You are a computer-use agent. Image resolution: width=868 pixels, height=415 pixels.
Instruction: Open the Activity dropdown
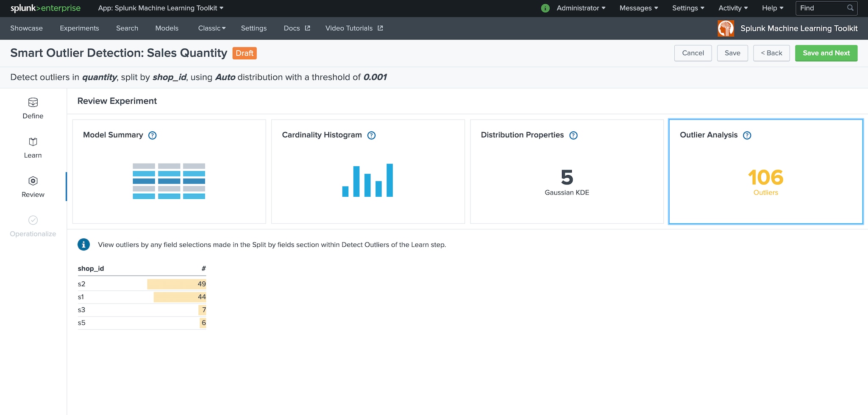(x=733, y=8)
